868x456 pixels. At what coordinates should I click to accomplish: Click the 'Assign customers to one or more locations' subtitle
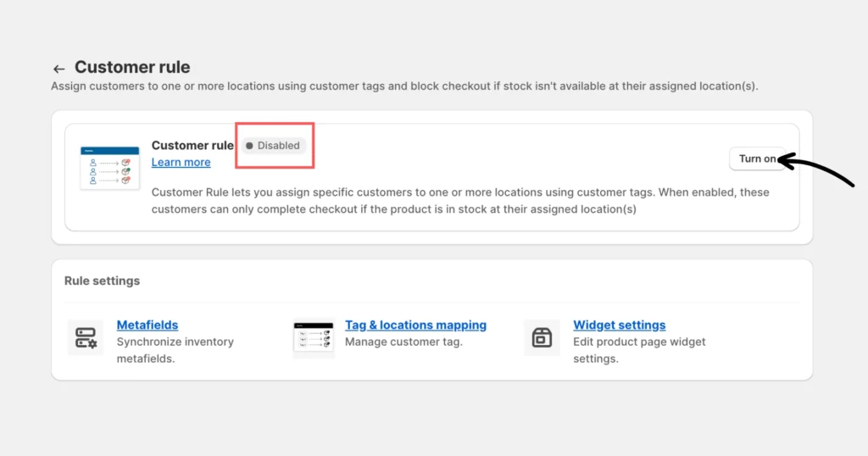(404, 86)
